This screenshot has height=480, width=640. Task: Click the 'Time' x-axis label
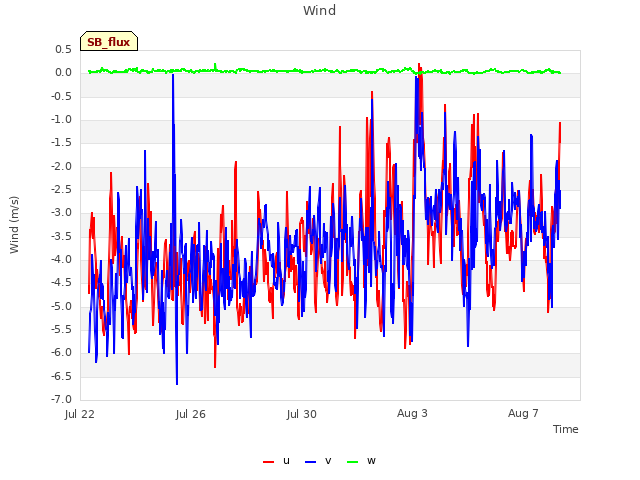coord(565,429)
